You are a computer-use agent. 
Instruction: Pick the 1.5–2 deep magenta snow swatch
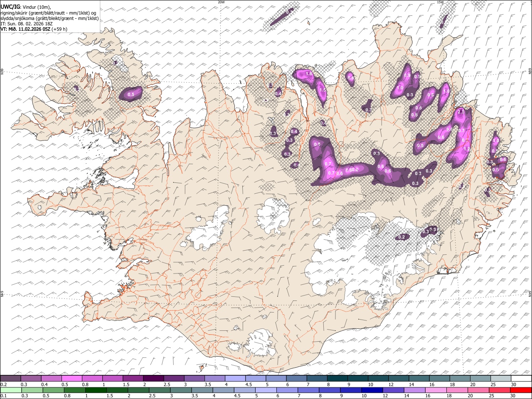coord(133,378)
